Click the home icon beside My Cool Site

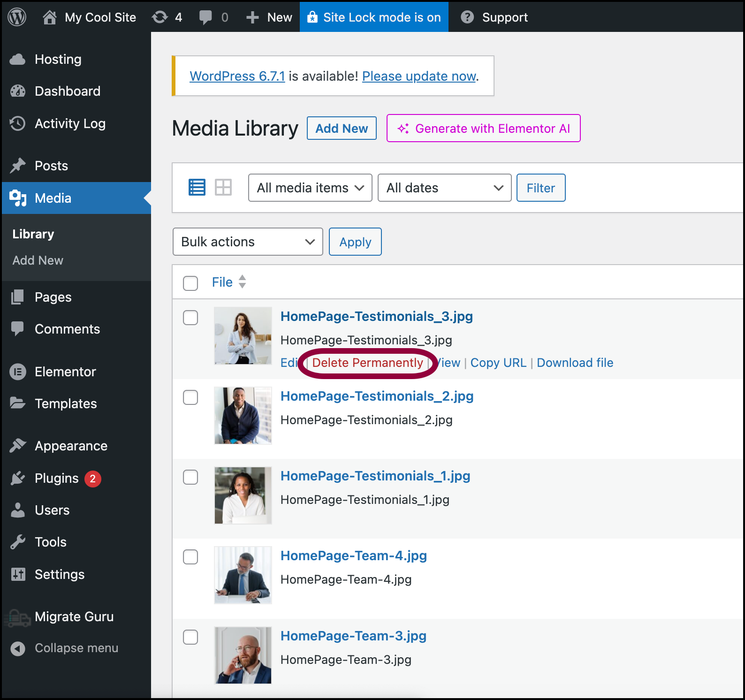[x=50, y=17]
